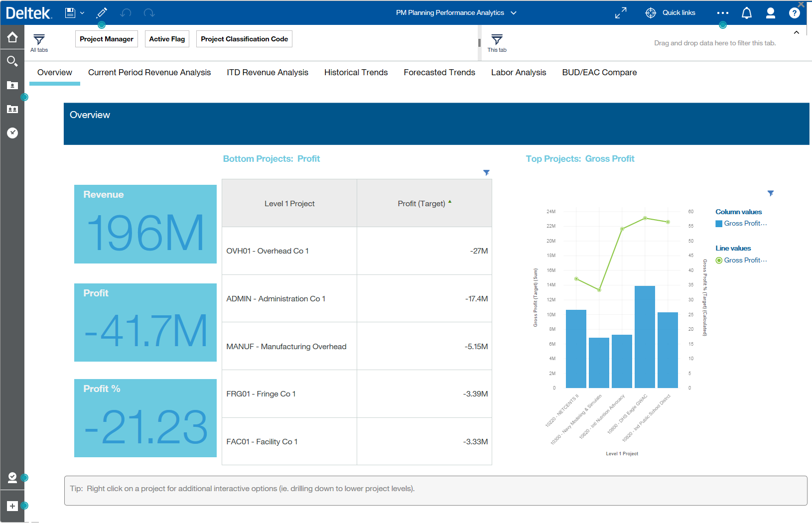This screenshot has width=812, height=524.
Task: Click the Project Manager filter button
Action: pos(107,39)
